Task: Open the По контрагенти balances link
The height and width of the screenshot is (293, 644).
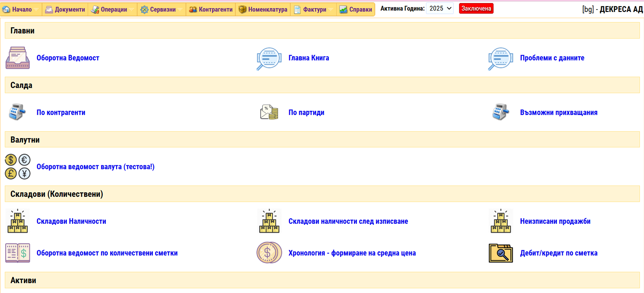Action: (x=61, y=112)
